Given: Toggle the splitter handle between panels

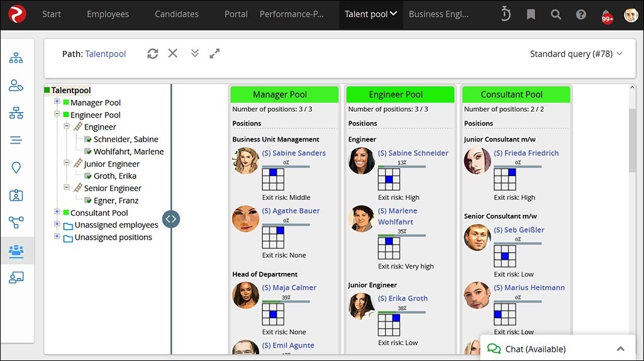Looking at the screenshot, I should coord(171,219).
